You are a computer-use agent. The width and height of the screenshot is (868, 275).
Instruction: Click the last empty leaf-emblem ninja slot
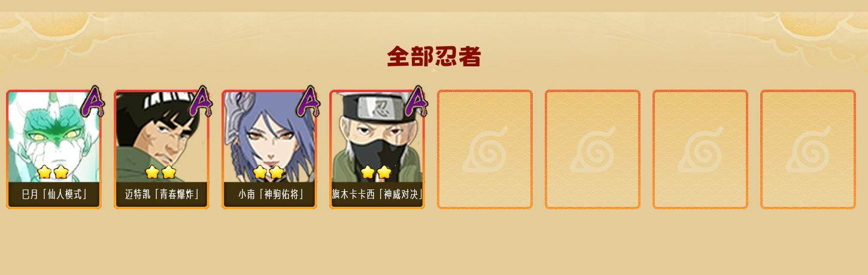tap(808, 149)
